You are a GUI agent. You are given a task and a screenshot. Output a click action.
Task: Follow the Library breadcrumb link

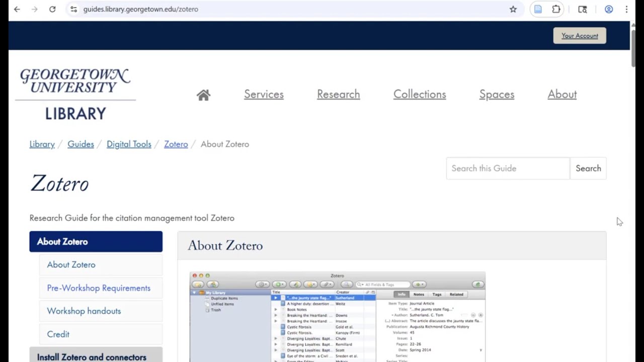[42, 144]
